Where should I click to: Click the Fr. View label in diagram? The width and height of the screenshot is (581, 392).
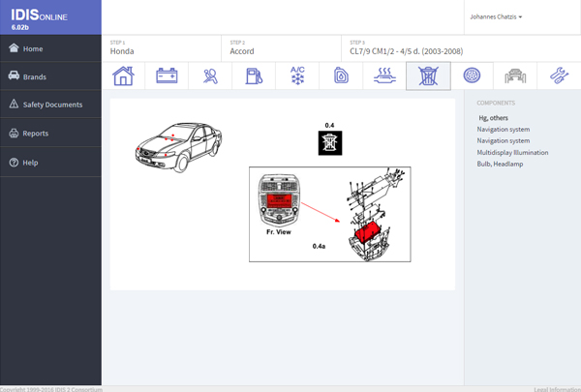click(279, 232)
